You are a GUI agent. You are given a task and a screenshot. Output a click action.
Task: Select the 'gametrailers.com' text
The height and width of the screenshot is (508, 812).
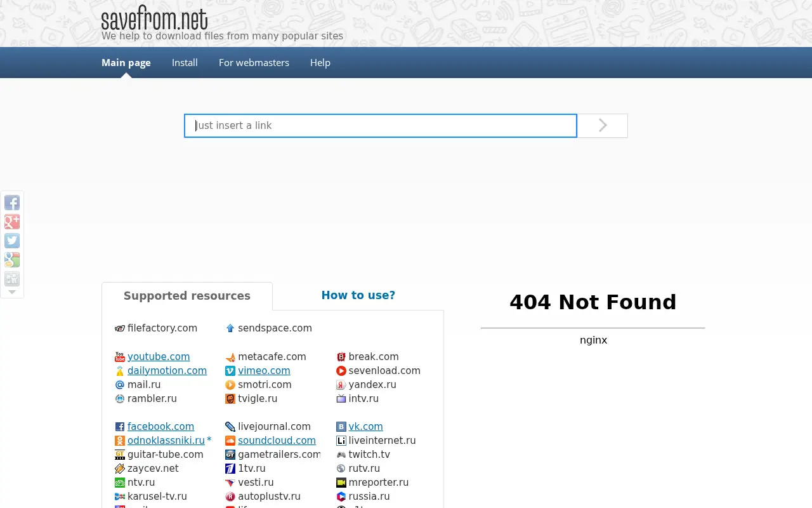[279, 455]
